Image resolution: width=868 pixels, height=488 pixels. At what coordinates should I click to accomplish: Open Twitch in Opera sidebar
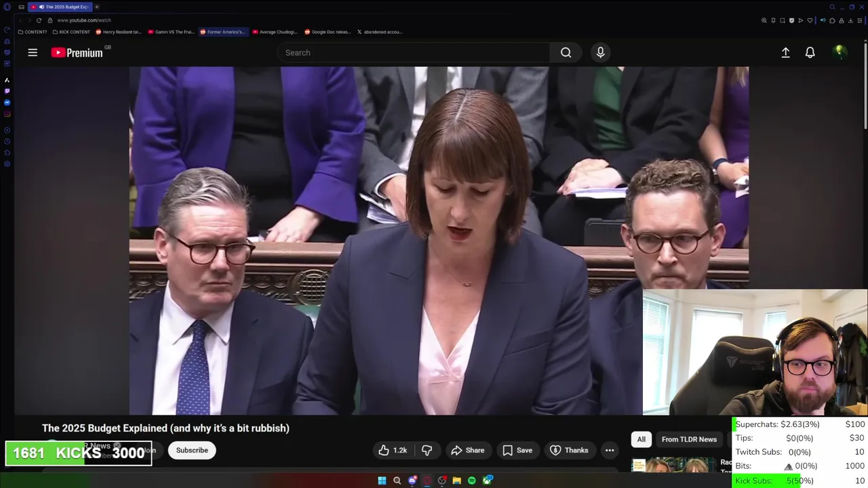tap(7, 91)
